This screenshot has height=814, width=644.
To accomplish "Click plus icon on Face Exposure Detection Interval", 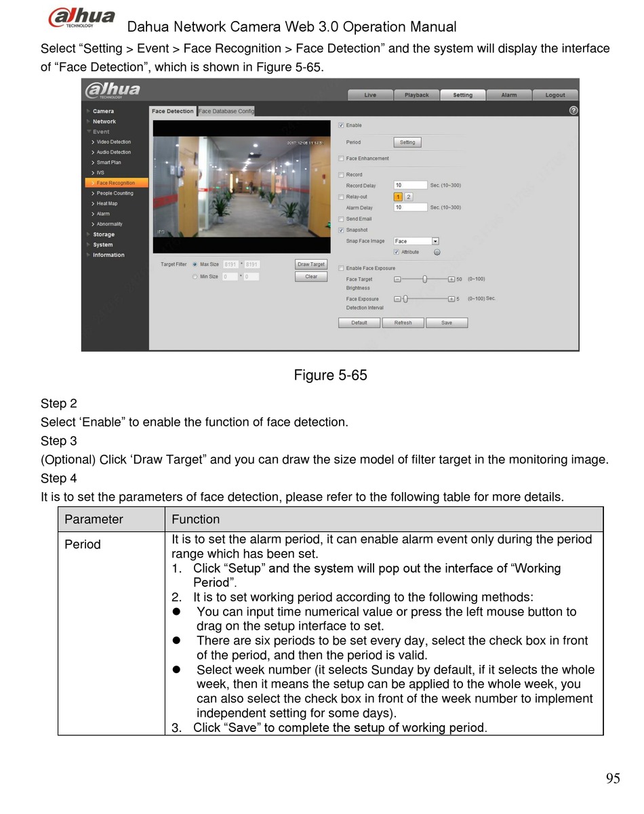I will pyautogui.click(x=451, y=299).
